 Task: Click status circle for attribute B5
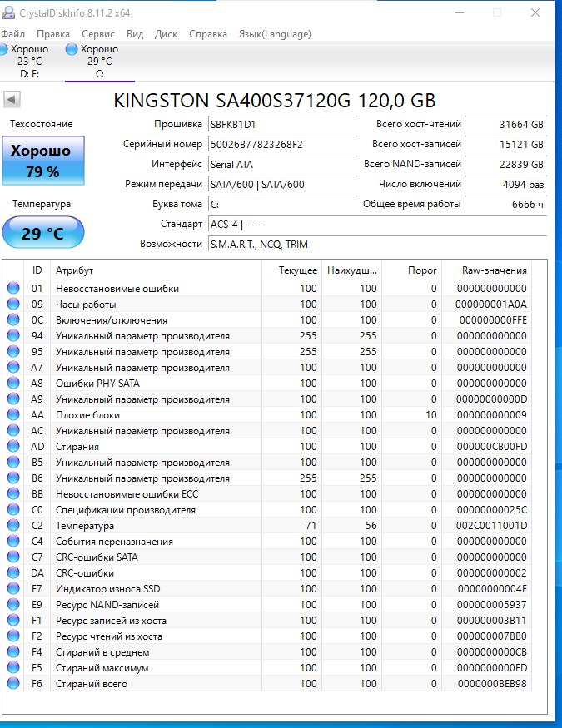pos(13,462)
